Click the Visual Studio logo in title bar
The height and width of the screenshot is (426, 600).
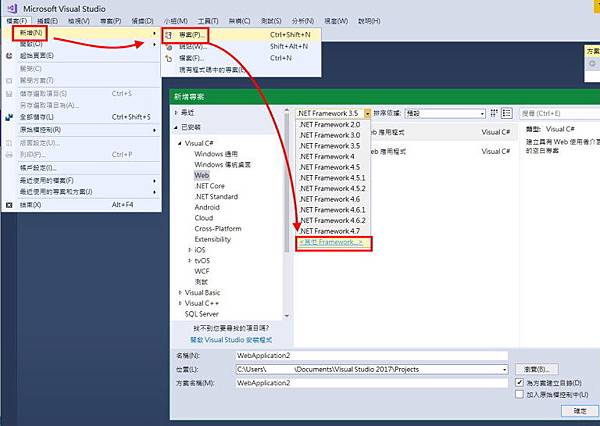[x=12, y=8]
